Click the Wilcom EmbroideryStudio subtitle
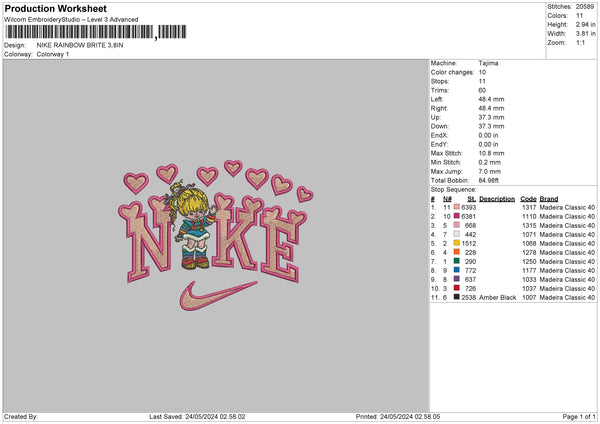600x424 pixels. pos(71,20)
